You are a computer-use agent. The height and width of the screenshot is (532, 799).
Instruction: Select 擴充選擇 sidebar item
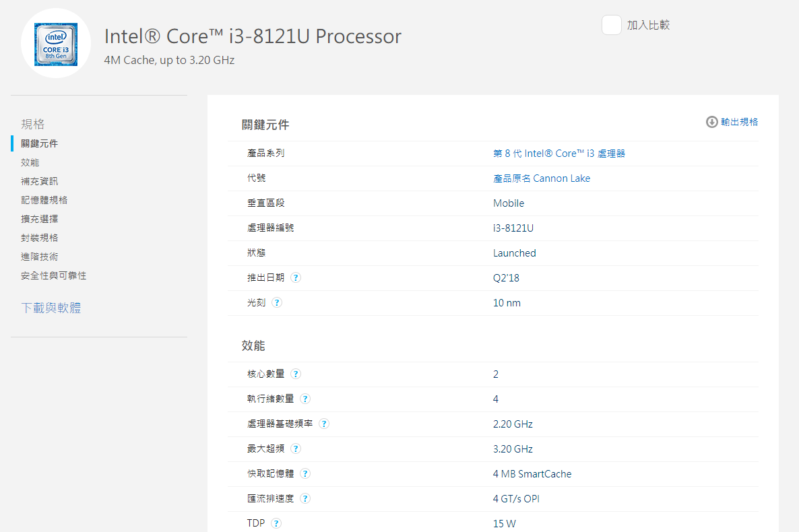tap(39, 219)
